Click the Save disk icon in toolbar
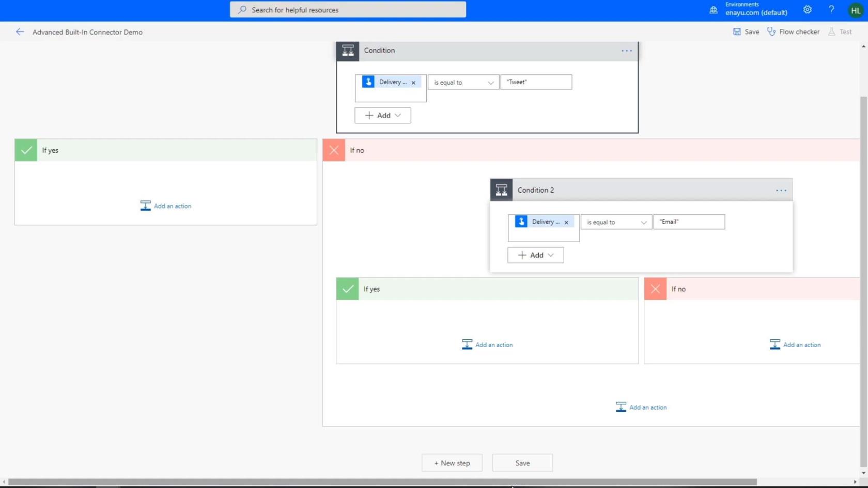This screenshot has height=488, width=868. [737, 32]
